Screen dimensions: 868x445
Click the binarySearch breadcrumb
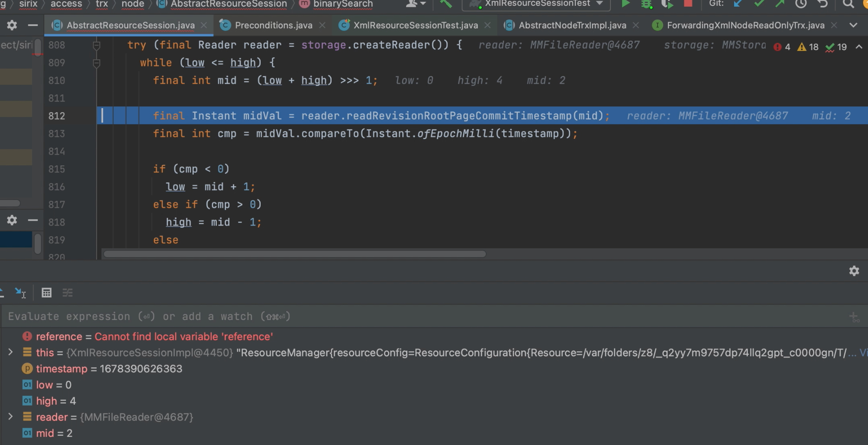pos(343,4)
